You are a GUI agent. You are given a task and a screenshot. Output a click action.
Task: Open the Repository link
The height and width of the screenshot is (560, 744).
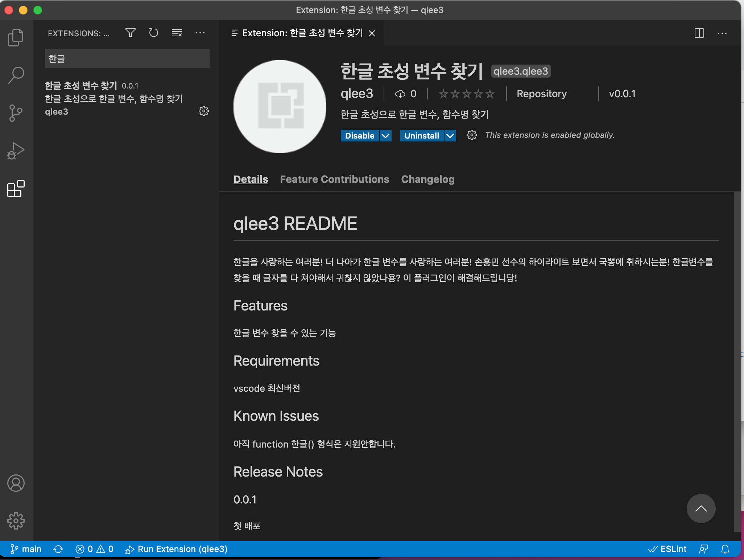pos(541,94)
